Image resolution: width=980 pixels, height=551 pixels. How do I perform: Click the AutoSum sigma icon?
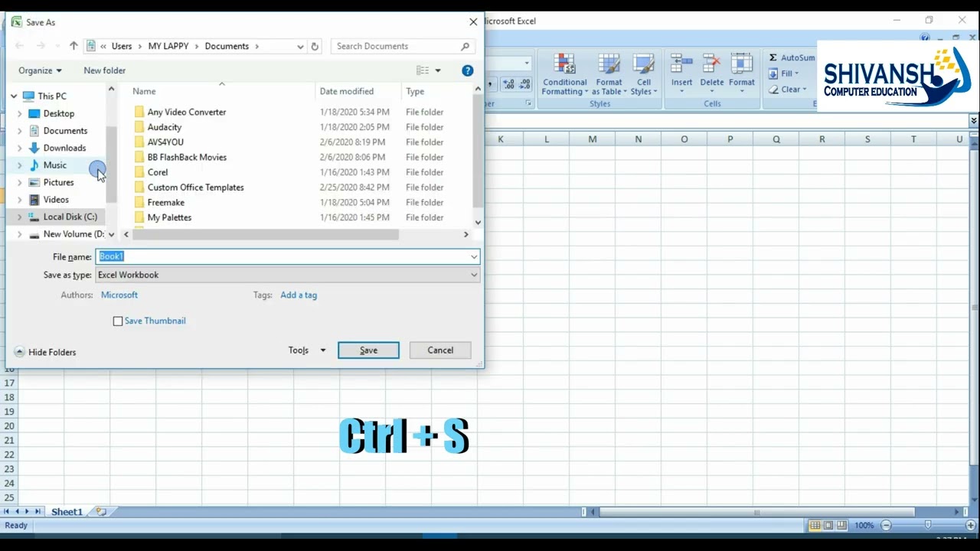pyautogui.click(x=773, y=57)
